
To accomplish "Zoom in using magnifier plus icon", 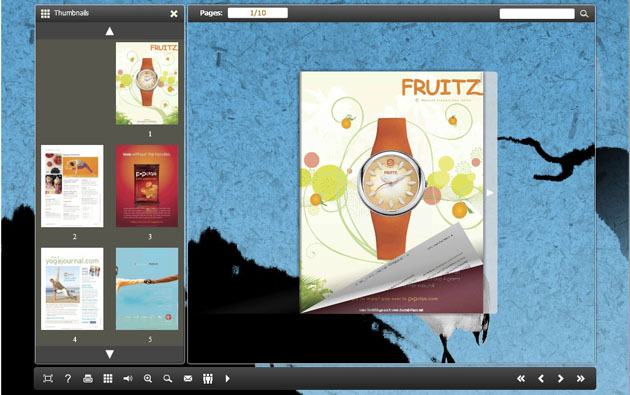I will [x=148, y=379].
